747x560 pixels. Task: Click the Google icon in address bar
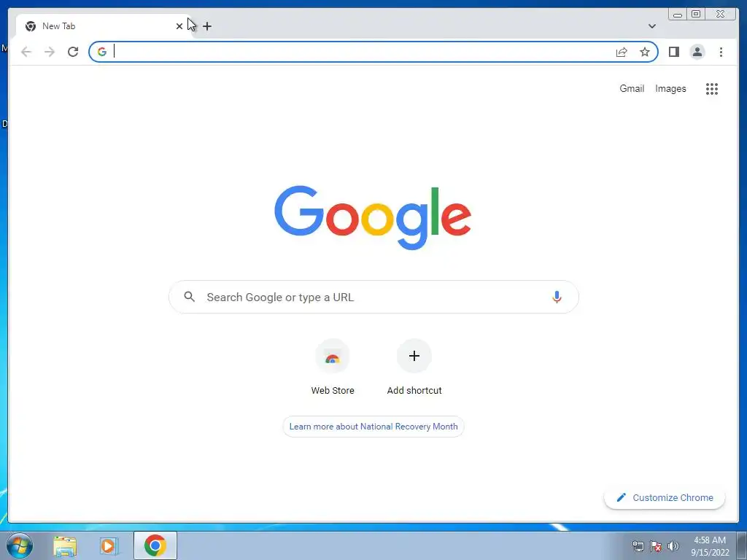click(x=102, y=52)
